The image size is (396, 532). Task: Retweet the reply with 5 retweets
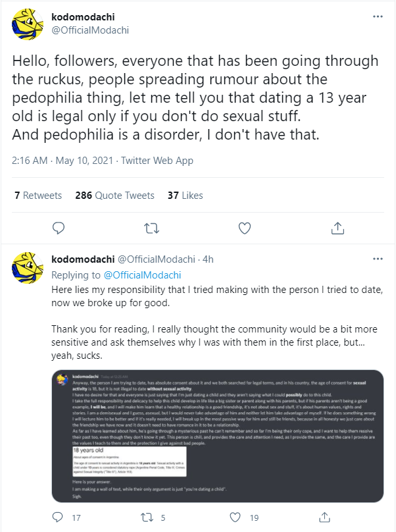click(x=147, y=518)
